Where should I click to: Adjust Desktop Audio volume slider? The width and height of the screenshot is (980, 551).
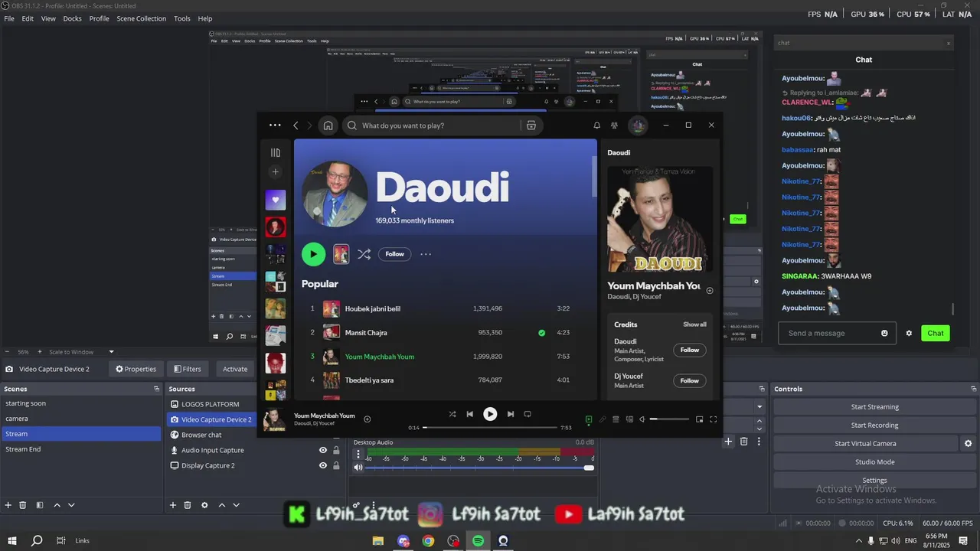click(x=480, y=468)
